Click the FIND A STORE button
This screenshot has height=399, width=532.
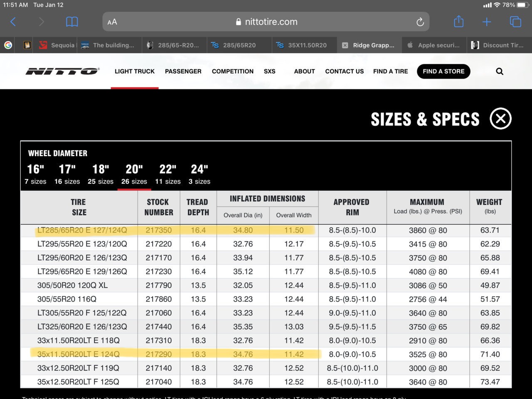click(x=443, y=71)
